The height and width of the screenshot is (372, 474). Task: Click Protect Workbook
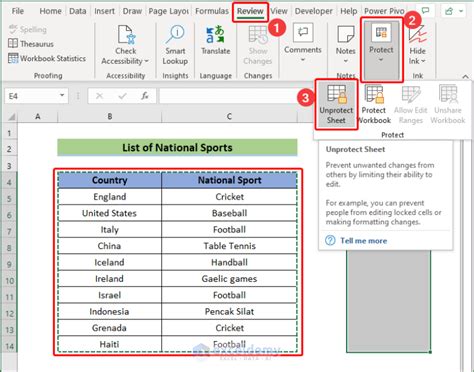click(374, 104)
